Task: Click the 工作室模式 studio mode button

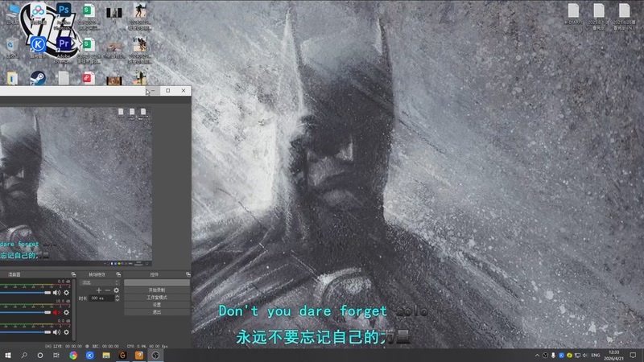Action: tap(157, 298)
